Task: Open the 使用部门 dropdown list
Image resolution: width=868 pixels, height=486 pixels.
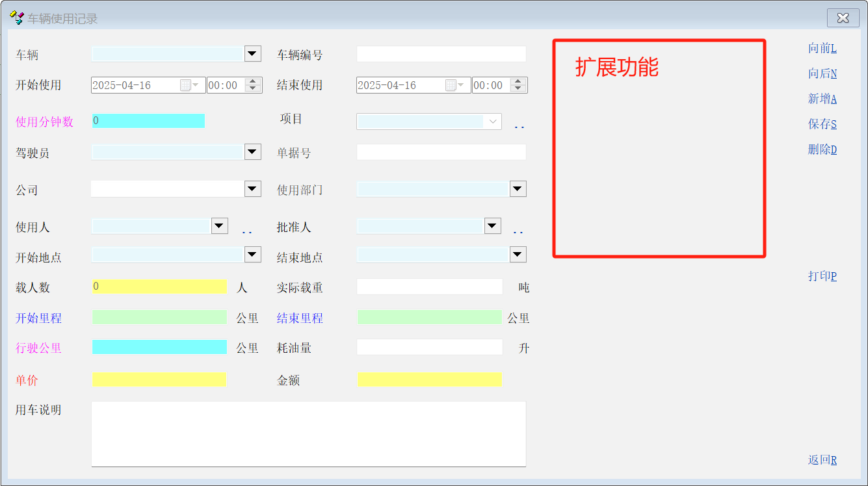Action: [518, 189]
